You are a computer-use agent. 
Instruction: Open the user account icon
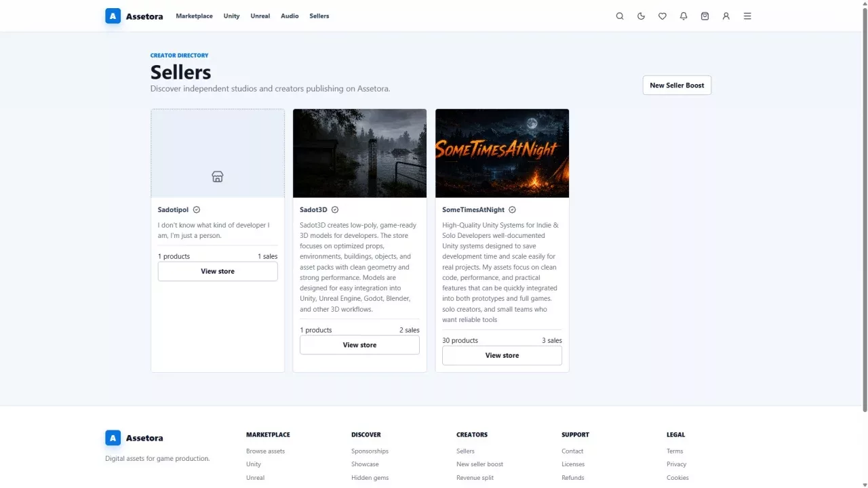tap(726, 16)
